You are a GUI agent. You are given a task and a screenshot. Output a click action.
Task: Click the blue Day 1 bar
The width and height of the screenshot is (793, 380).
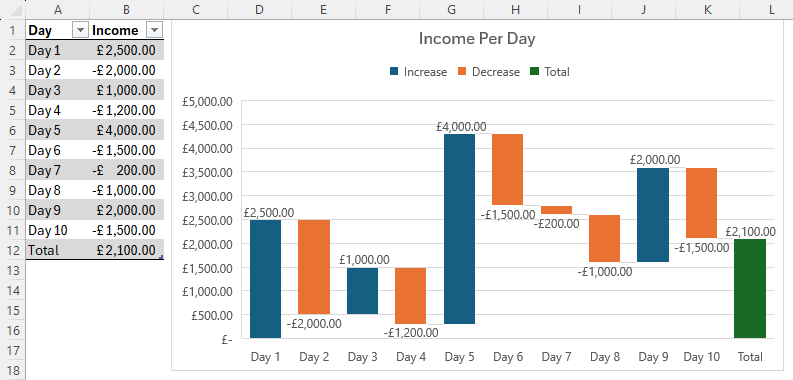(266, 279)
